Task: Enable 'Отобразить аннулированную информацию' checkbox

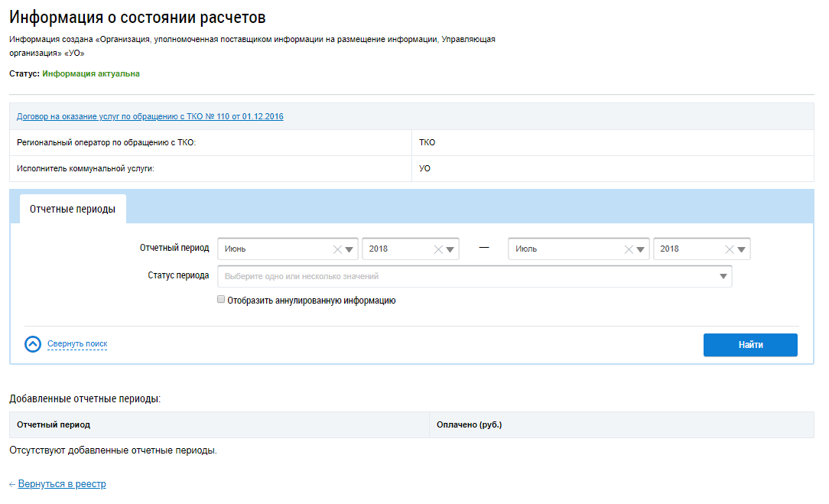Action: [x=221, y=301]
